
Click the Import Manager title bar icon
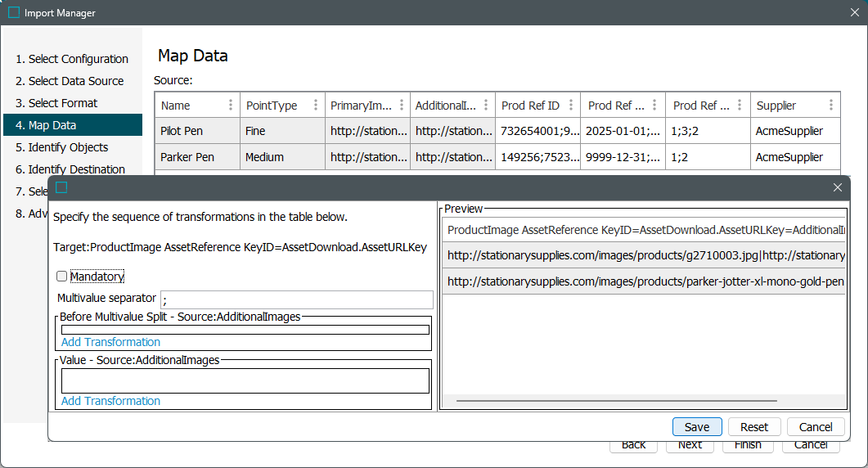pos(14,13)
